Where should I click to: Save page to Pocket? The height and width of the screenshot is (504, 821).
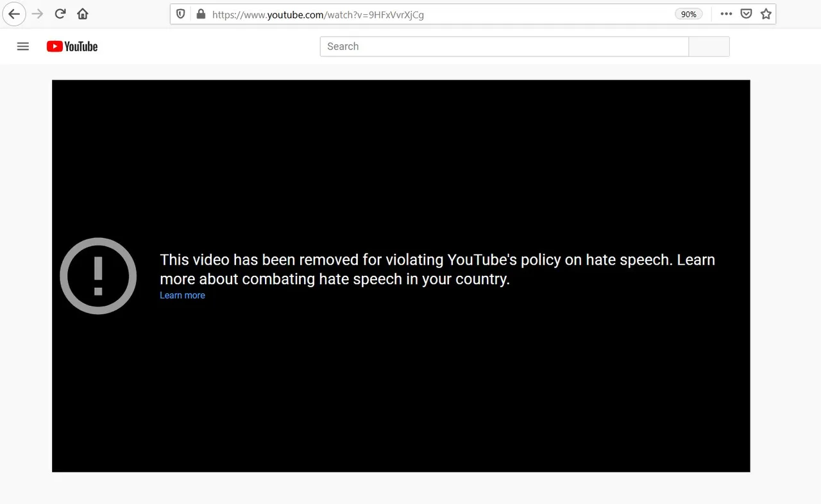[746, 14]
